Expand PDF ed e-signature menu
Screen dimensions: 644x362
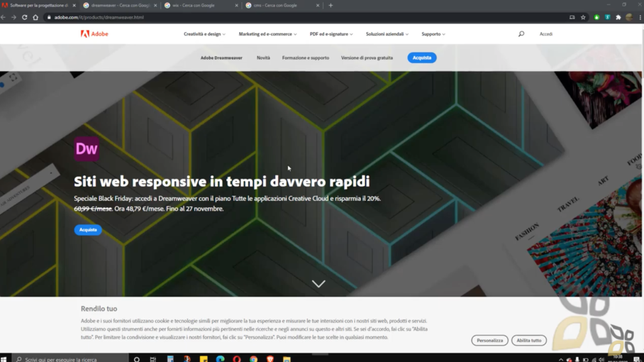(x=331, y=34)
